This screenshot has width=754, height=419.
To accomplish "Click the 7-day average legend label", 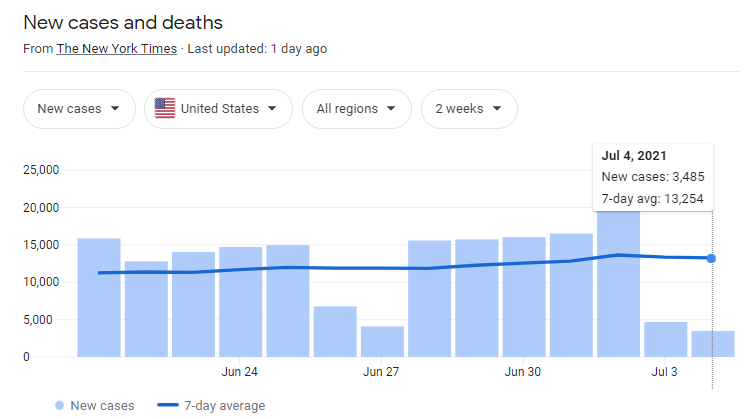I will tap(225, 406).
